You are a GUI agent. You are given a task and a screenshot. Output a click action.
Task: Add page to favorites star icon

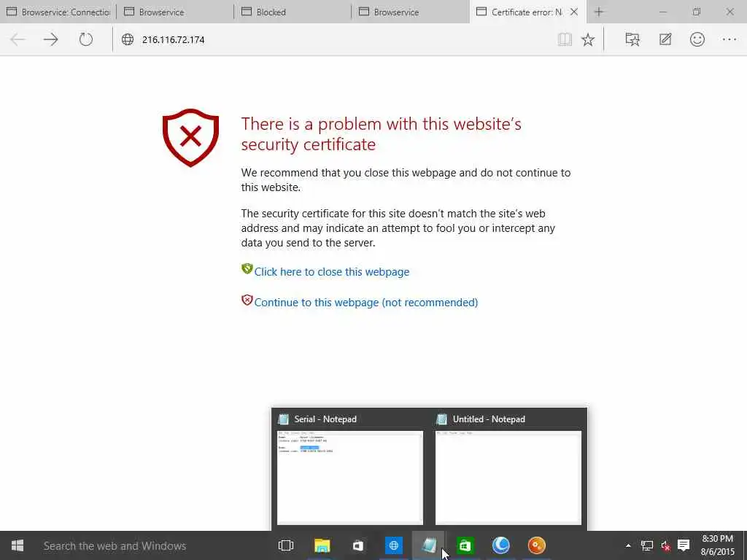(x=588, y=39)
